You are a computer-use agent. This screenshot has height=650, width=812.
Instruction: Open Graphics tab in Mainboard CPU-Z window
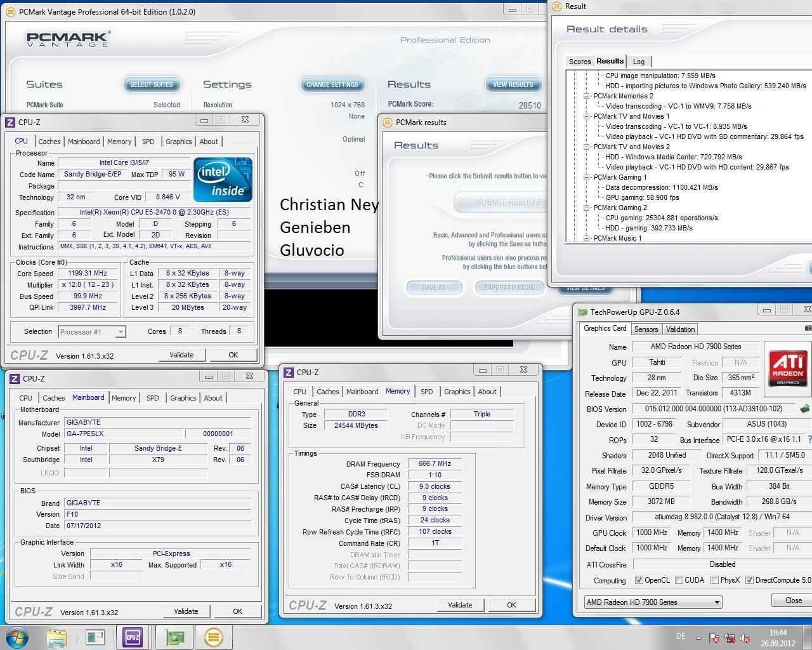[x=183, y=398]
